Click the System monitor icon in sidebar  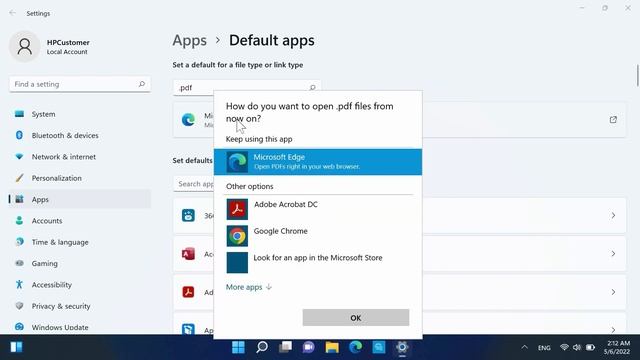(19, 114)
